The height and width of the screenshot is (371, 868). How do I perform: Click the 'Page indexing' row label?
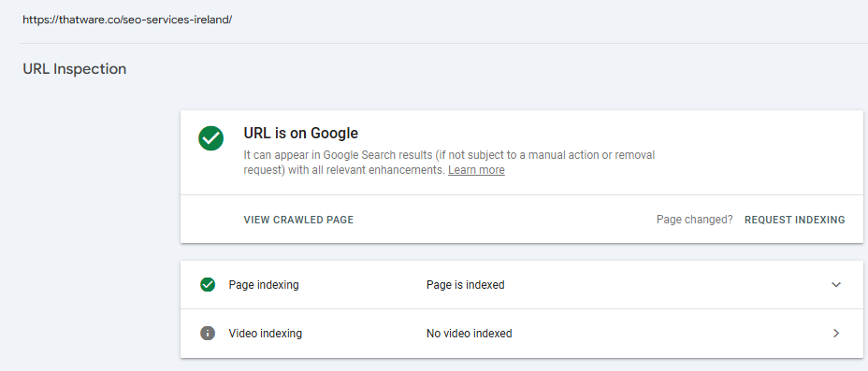[x=264, y=285]
